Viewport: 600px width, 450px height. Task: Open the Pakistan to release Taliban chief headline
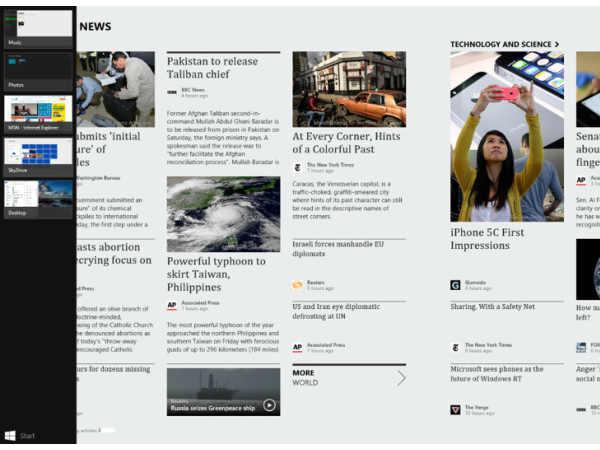click(212, 67)
